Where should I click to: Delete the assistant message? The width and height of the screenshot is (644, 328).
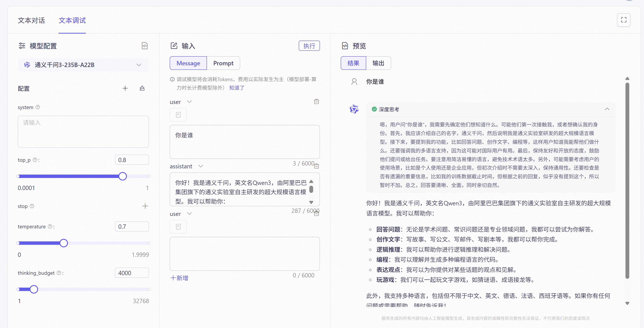coord(316,166)
